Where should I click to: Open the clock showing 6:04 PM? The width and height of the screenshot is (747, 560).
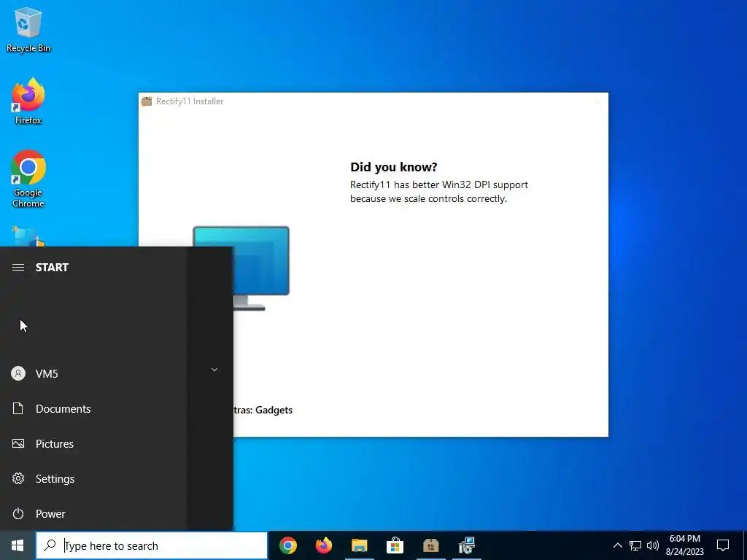coord(684,545)
